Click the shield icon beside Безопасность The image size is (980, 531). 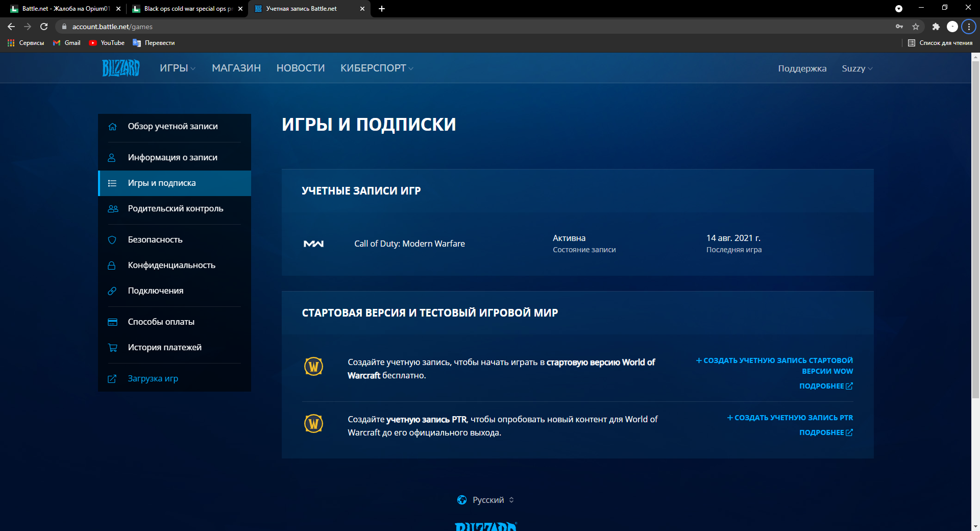click(x=112, y=240)
